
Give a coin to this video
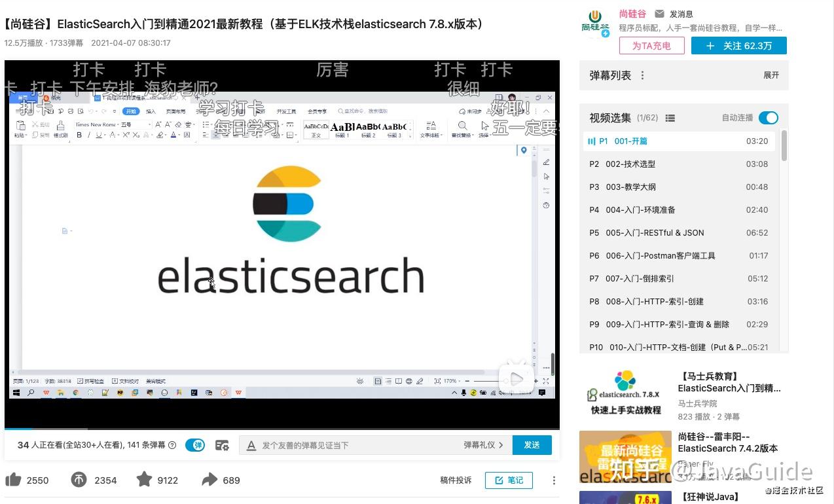click(x=79, y=480)
